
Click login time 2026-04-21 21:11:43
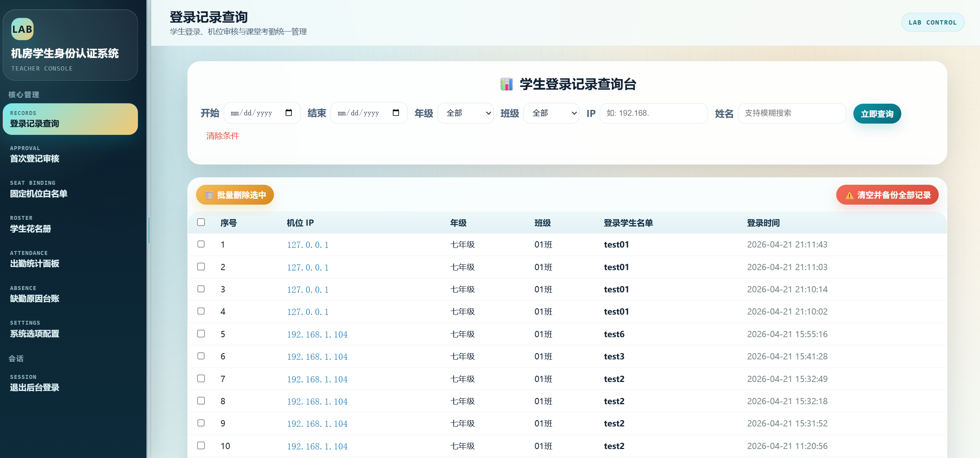pyautogui.click(x=787, y=244)
